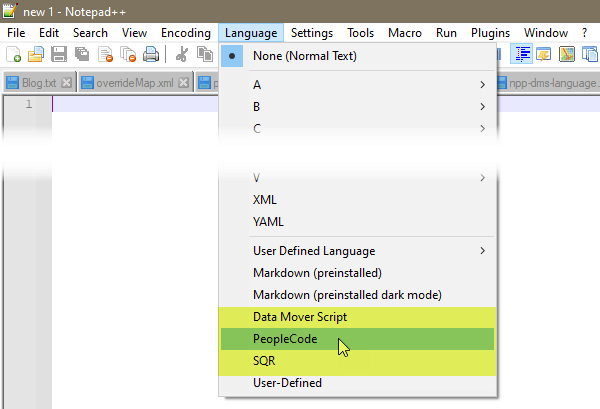600x409 pixels.
Task: Expand the C languages submenu
Action: (357, 129)
